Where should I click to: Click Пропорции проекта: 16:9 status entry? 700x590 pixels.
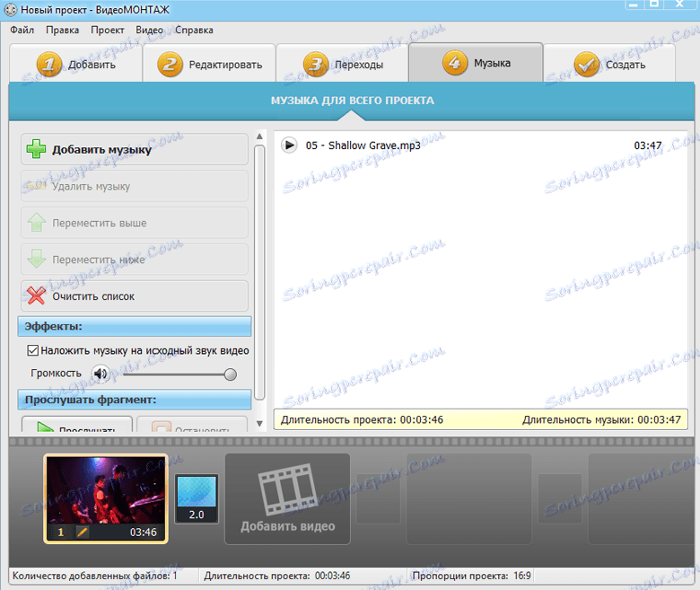click(471, 576)
